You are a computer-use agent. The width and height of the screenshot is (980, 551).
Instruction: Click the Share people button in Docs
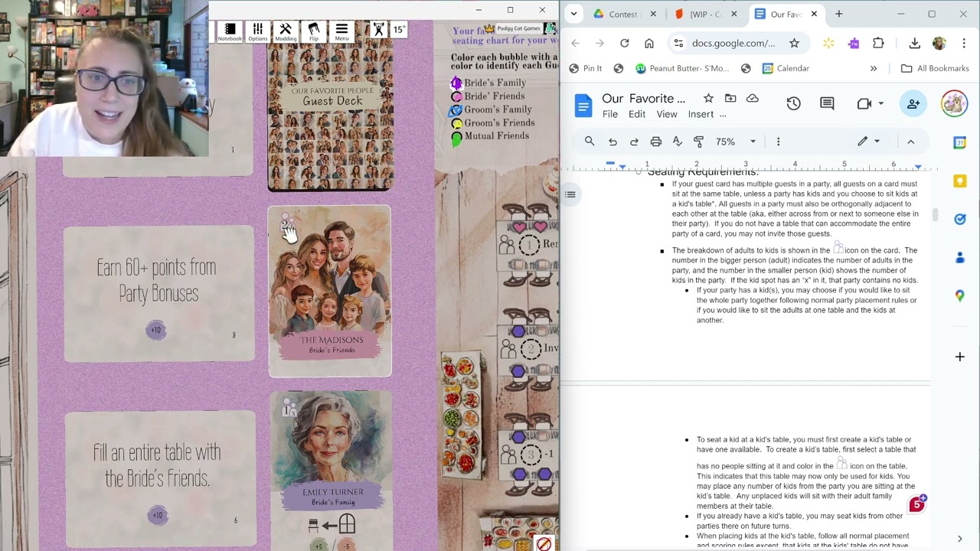(x=913, y=103)
